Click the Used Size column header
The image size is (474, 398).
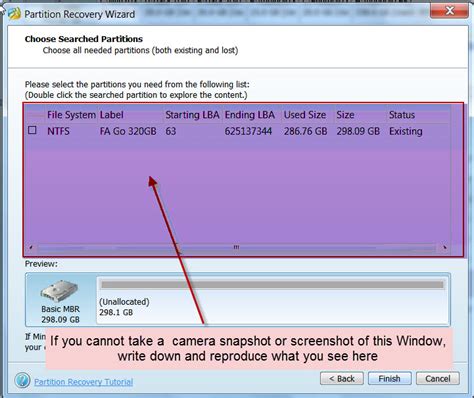308,115
